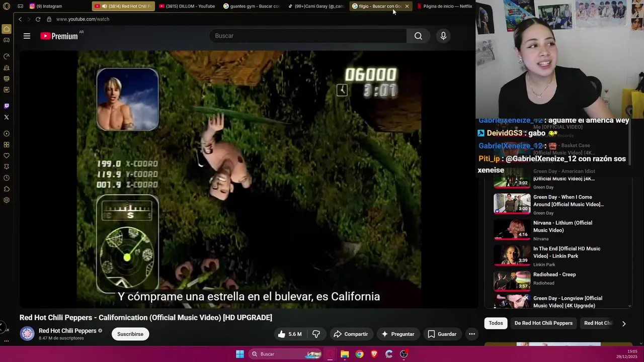Open Red Hot Chili Peppers channel name
This screenshot has width=644, height=362.
tap(67, 331)
